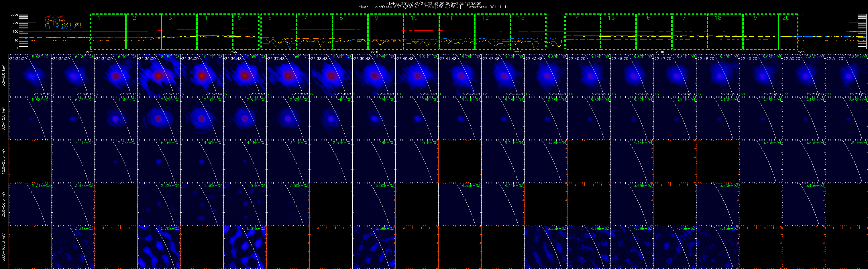Click the '25.0-50.0 keV' row label
Image resolution: width=868 pixels, height=269 pixels.
click(4, 204)
